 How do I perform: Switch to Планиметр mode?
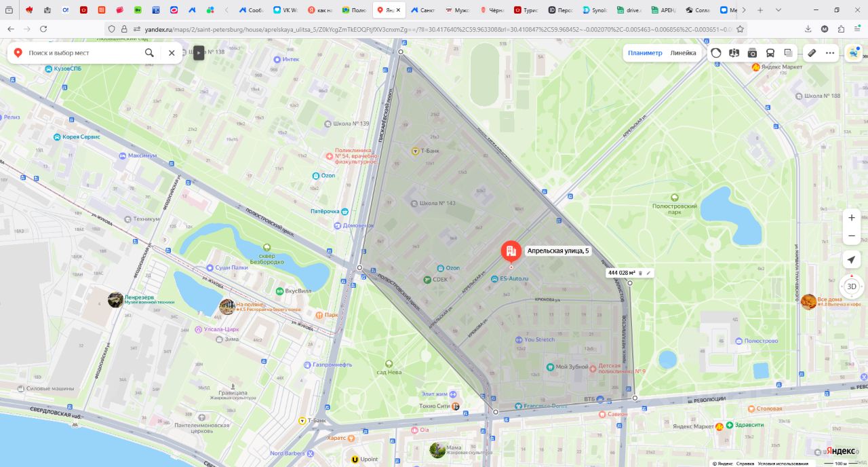645,53
